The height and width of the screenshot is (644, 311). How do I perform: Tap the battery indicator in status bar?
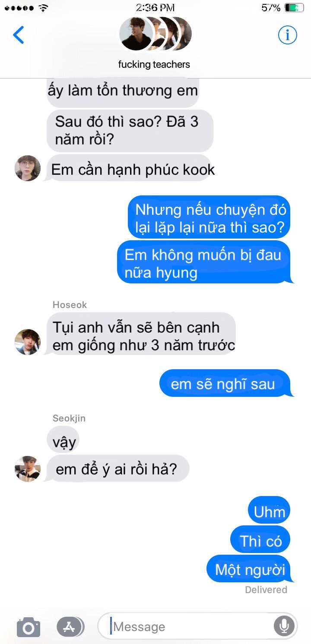pos(295,8)
